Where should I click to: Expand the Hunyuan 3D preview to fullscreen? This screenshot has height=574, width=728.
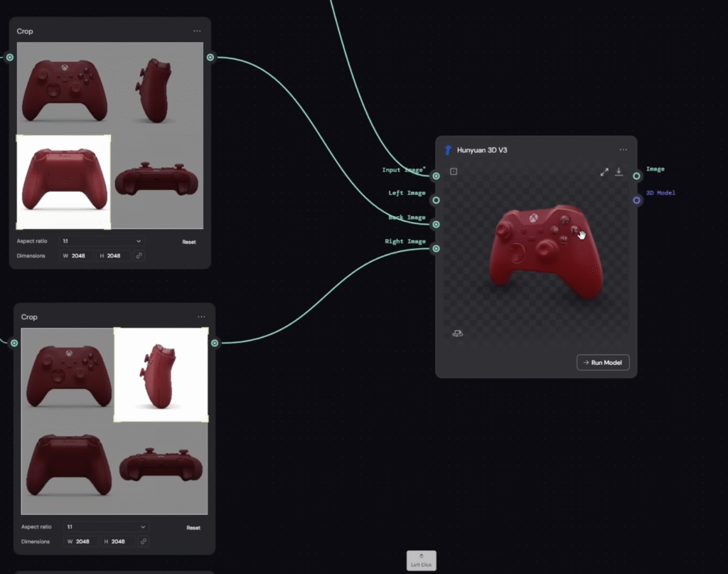coord(604,171)
